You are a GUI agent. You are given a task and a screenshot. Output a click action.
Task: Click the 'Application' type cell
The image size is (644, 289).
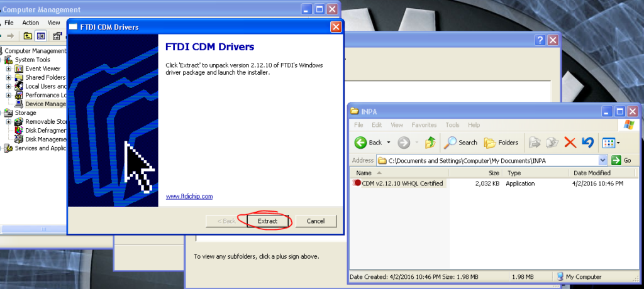tap(520, 183)
